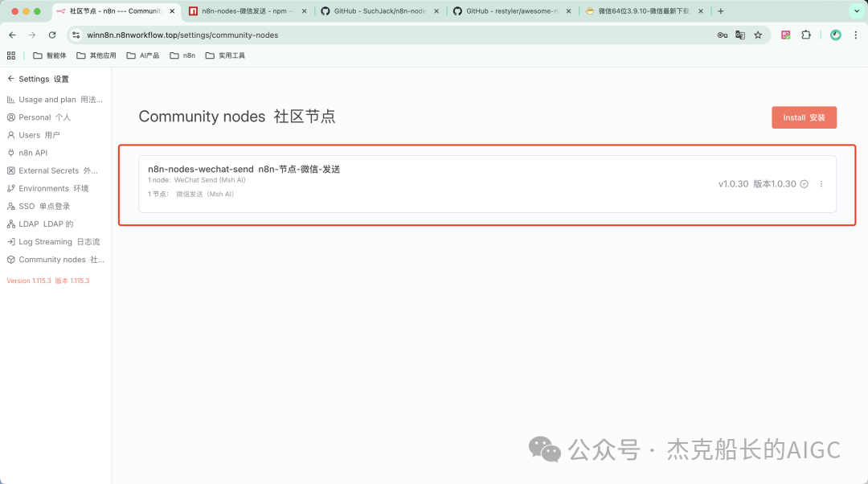Close the npm n8n-nodes tab
Image resolution: width=868 pixels, height=484 pixels.
[x=304, y=11]
